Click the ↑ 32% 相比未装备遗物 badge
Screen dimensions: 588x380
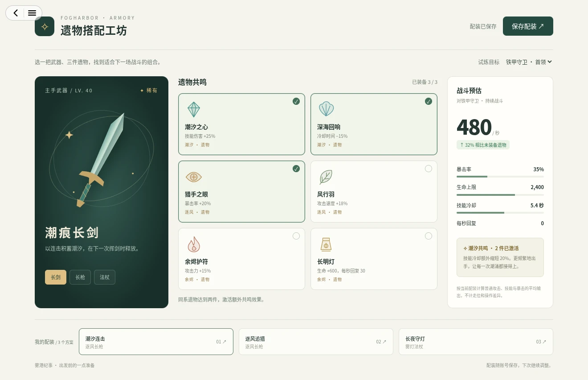click(483, 145)
